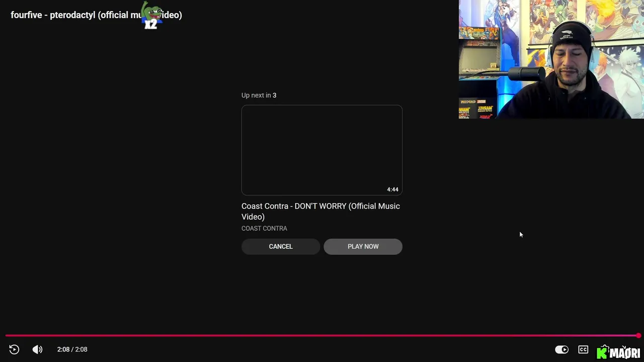The width and height of the screenshot is (644, 362).
Task: Open the next video thumbnail preview
Action: click(322, 150)
